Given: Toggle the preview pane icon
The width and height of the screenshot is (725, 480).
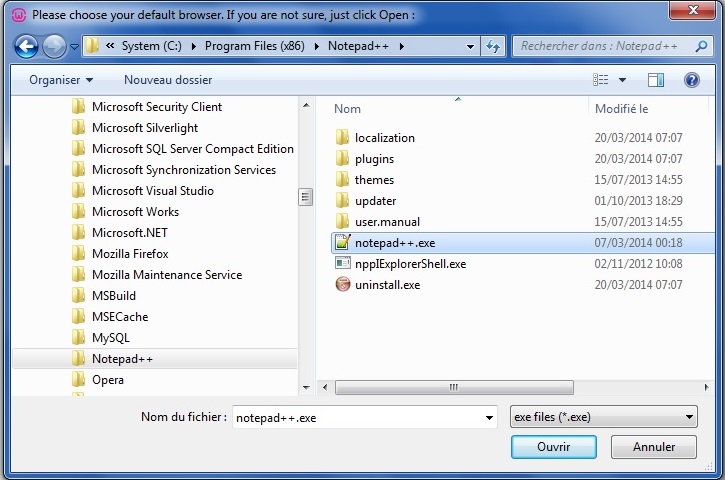Looking at the screenshot, I should tap(656, 80).
